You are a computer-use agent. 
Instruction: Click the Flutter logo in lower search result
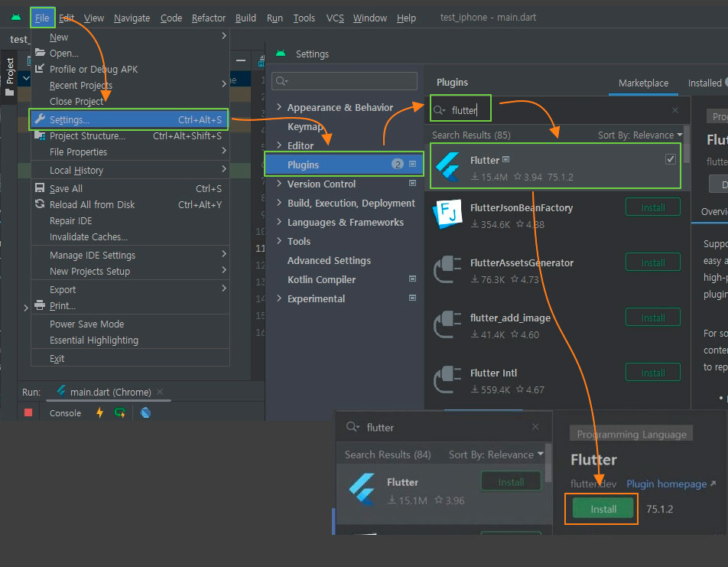coord(362,489)
